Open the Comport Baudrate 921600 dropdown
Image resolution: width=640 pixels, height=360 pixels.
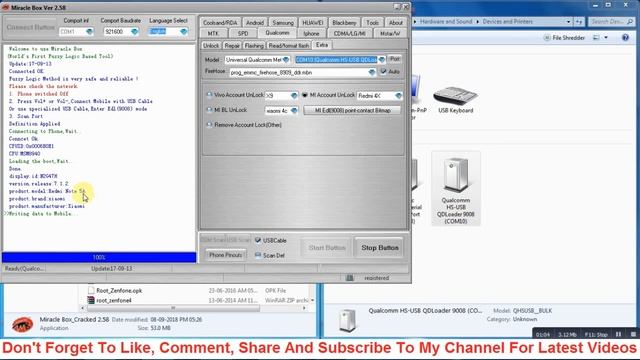tap(134, 31)
